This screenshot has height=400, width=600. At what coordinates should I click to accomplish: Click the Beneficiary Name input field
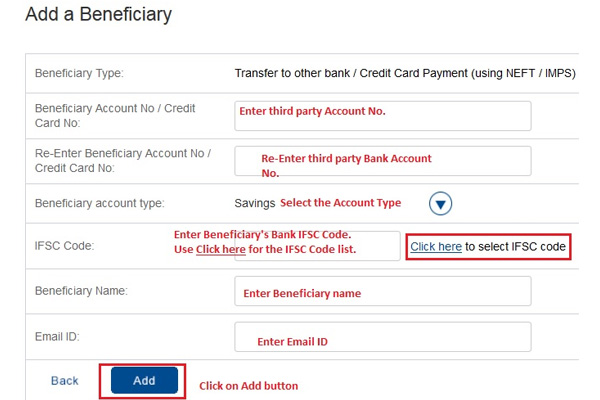[383, 291]
